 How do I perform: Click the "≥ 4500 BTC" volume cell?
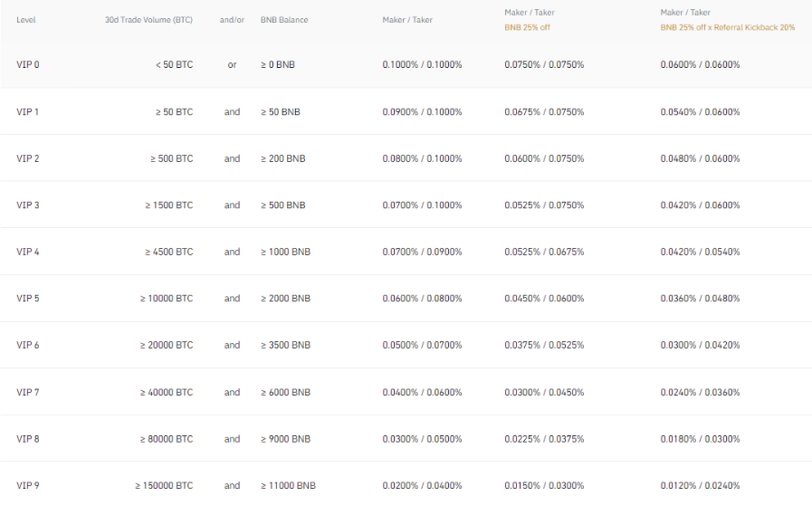pyautogui.click(x=168, y=253)
